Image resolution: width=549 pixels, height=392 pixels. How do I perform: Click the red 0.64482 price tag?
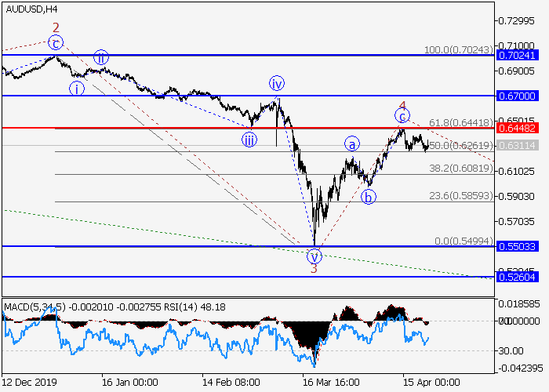click(516, 128)
